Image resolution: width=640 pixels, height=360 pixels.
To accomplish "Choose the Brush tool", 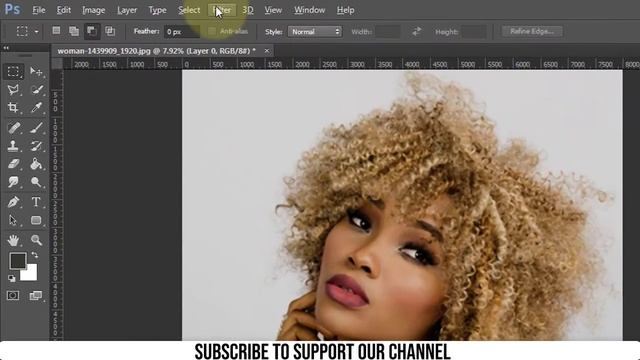I will pyautogui.click(x=36, y=128).
